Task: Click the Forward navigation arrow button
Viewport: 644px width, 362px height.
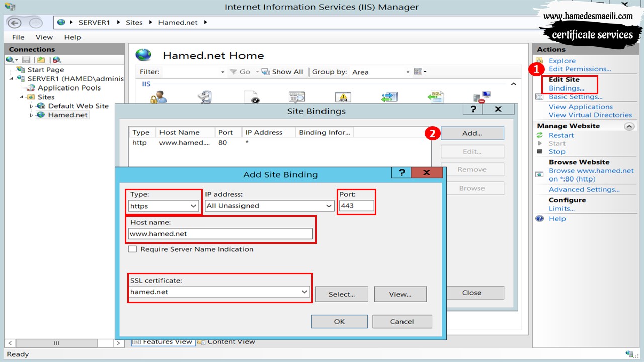Action: tap(36, 23)
